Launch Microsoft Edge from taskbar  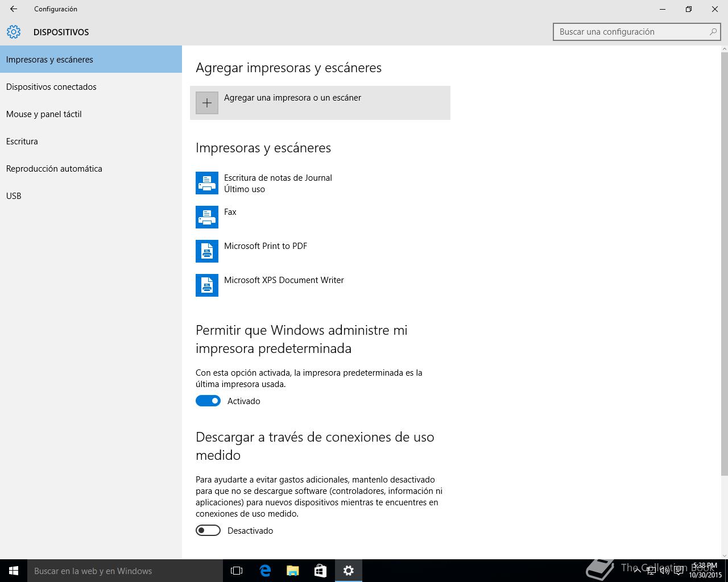pos(264,571)
